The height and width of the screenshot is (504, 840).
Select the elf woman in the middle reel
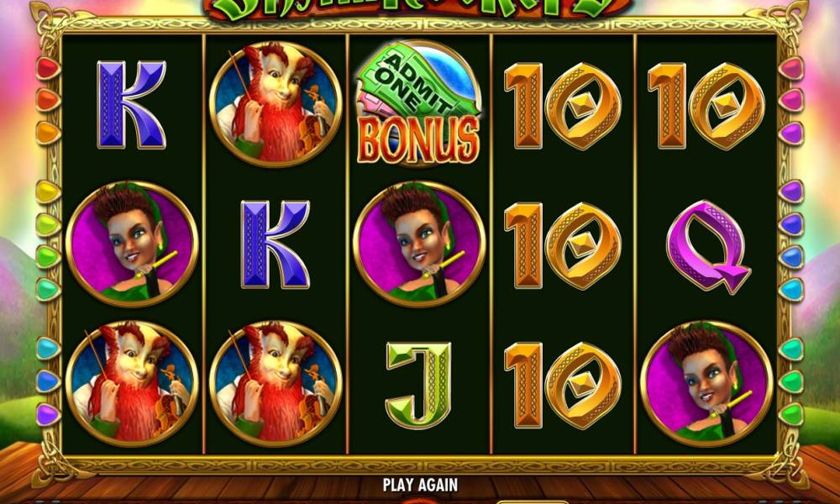[x=419, y=244]
